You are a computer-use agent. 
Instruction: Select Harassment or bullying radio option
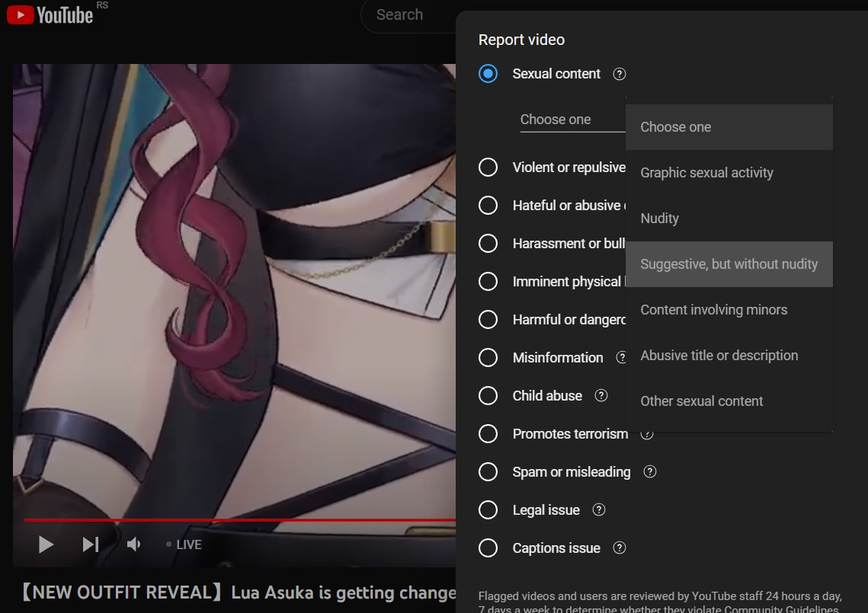pyautogui.click(x=488, y=244)
